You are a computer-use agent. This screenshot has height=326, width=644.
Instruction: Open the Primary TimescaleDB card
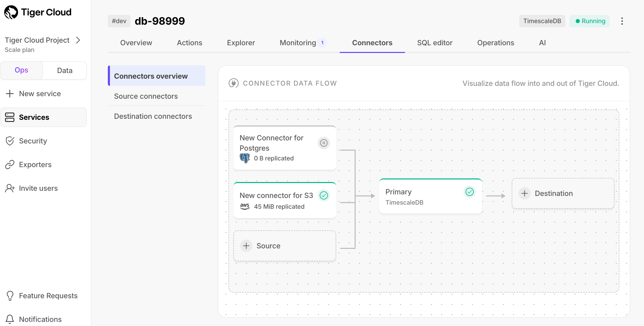click(x=431, y=196)
